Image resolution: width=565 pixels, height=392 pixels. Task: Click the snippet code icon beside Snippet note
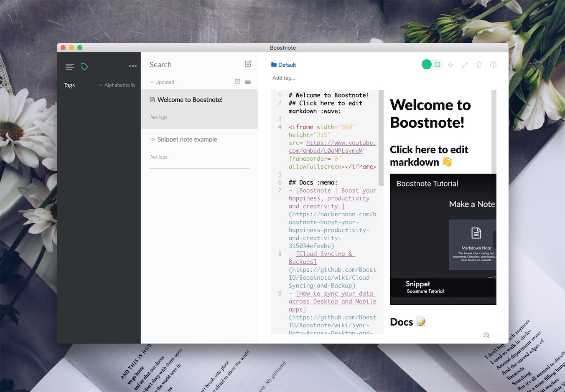coord(152,139)
